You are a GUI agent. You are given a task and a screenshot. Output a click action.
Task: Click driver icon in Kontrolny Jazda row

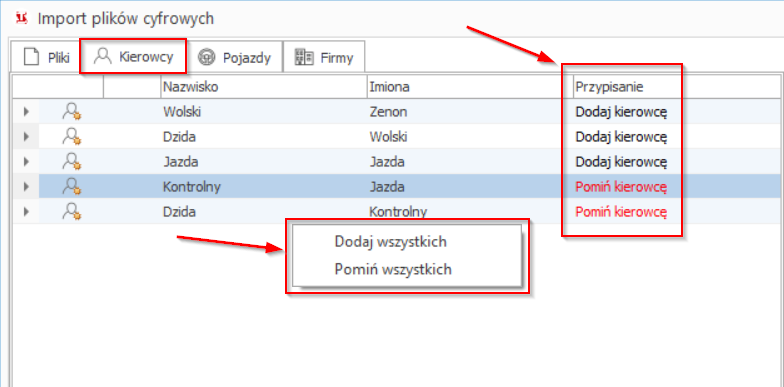tap(72, 186)
